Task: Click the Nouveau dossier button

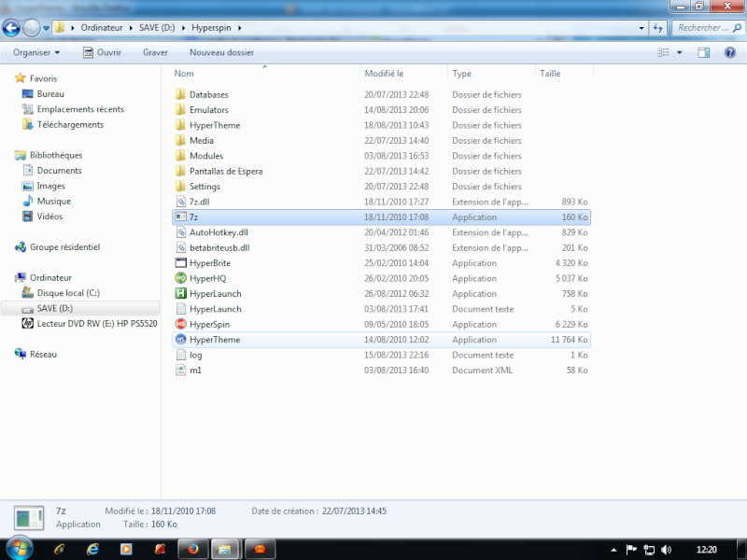Action: tap(221, 52)
